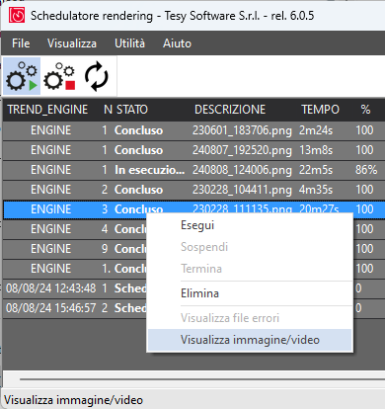This screenshot has height=409, width=385.
Task: Choose Elimina in the context menu
Action: (250, 293)
